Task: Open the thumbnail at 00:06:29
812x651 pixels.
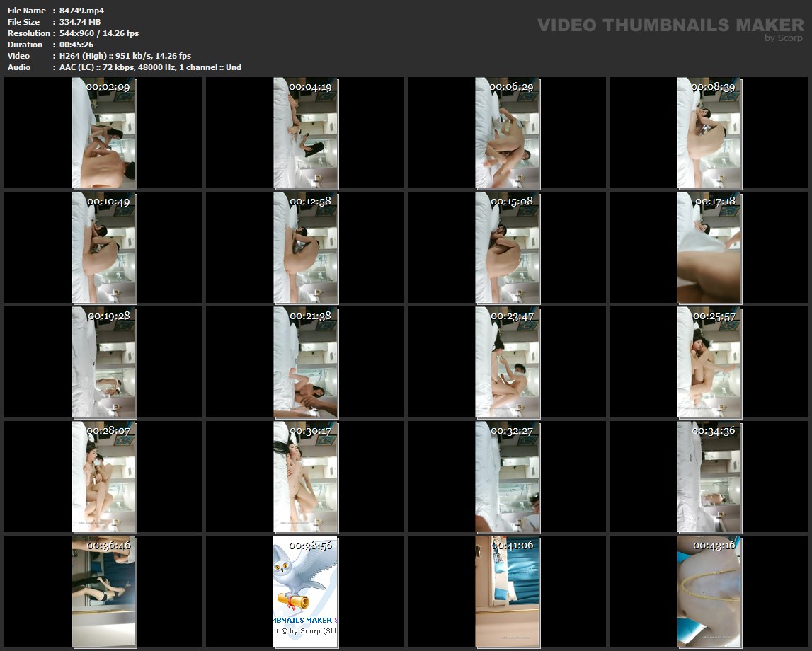Action: point(507,133)
